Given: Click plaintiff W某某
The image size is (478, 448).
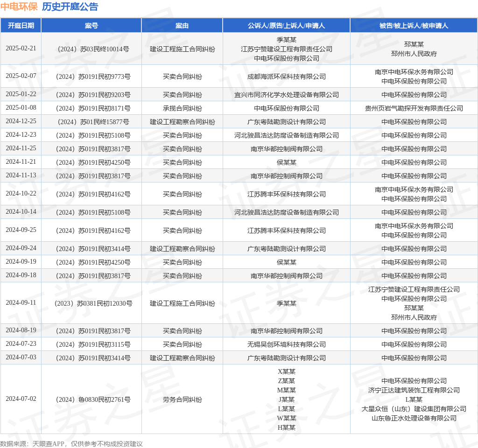Looking at the screenshot, I should [286, 418].
